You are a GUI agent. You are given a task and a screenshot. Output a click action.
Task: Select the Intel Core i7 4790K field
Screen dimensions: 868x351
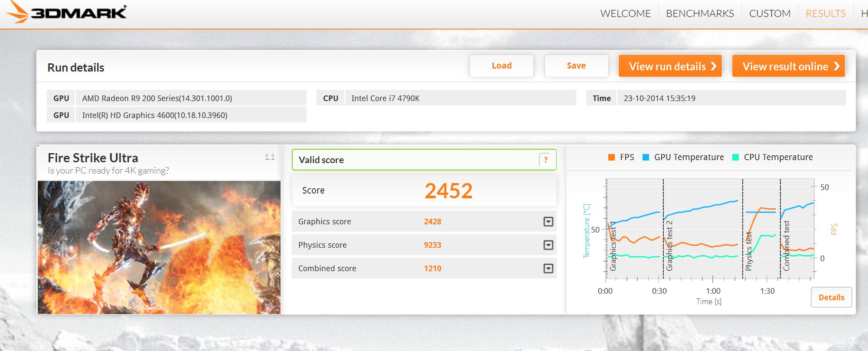[460, 98]
